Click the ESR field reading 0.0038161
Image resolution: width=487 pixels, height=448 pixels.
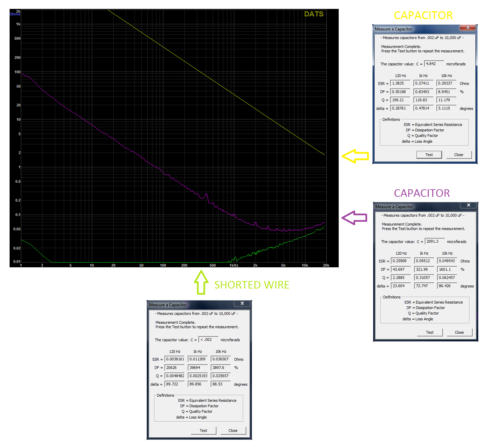pyautogui.click(x=175, y=359)
